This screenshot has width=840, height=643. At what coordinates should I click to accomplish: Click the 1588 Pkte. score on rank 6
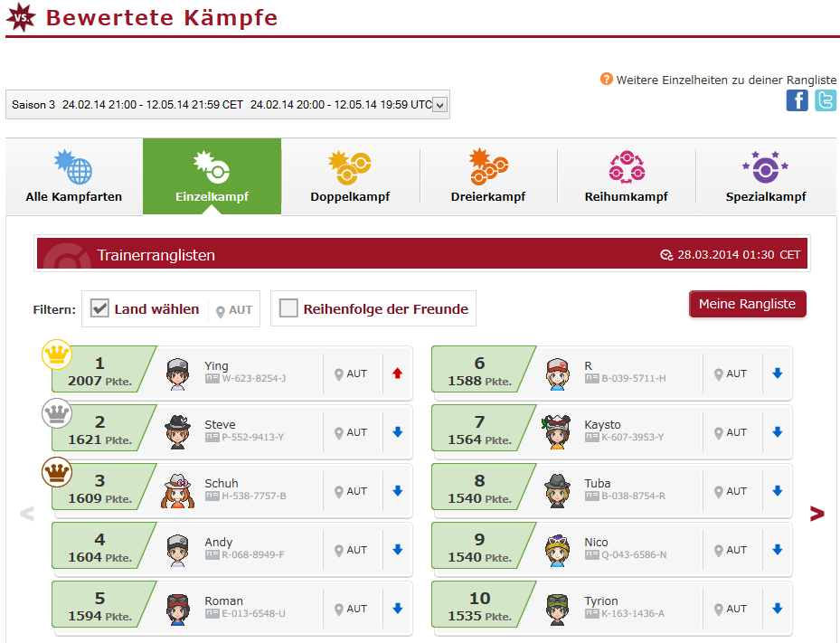pyautogui.click(x=479, y=381)
